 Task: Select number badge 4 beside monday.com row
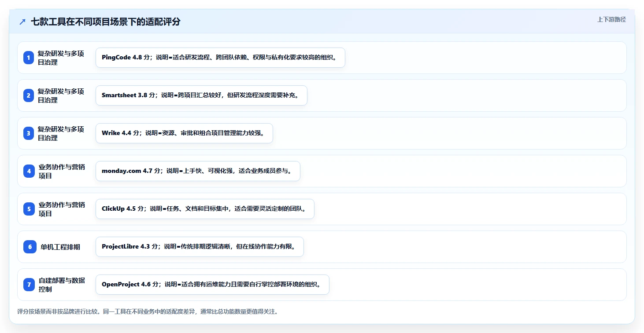click(29, 171)
